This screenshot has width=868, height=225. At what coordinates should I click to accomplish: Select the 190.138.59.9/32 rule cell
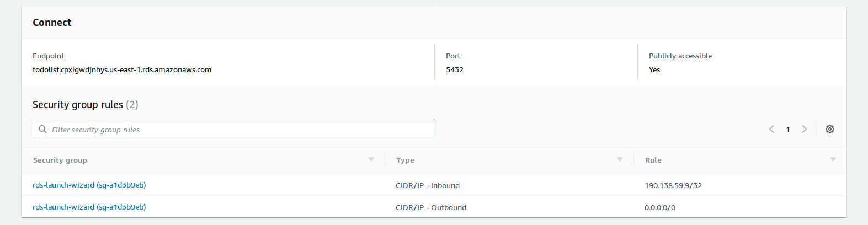pos(673,186)
